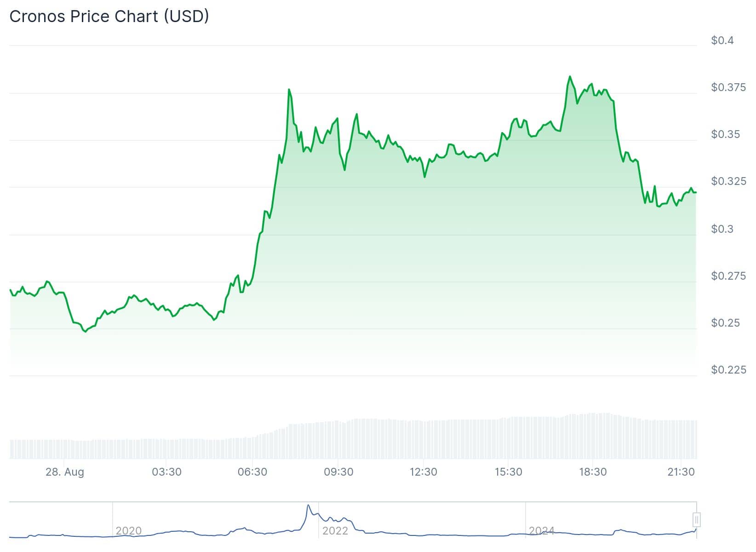Screen dimensions: 756x552
Task: Click the 06:30 time axis label
Action: coord(252,472)
